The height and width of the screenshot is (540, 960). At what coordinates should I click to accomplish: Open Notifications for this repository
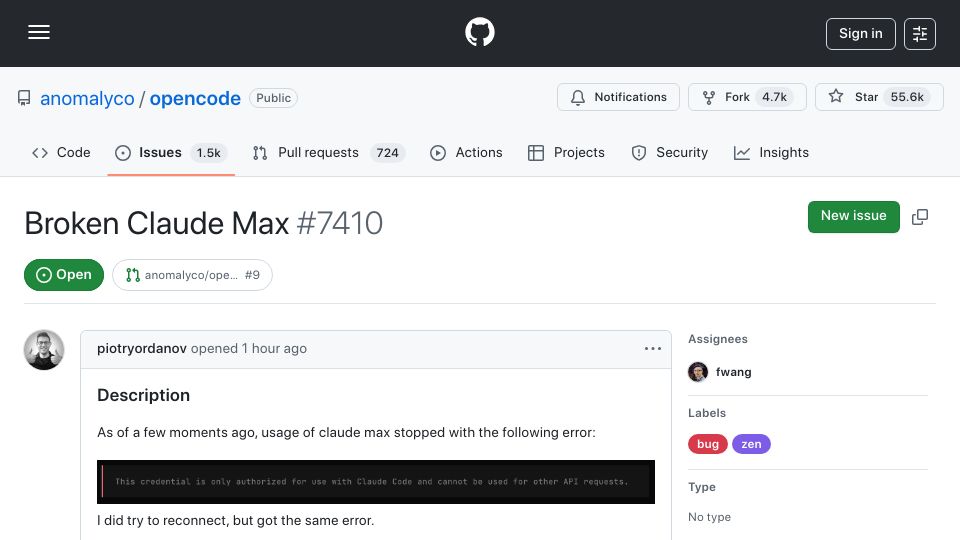pyautogui.click(x=618, y=97)
